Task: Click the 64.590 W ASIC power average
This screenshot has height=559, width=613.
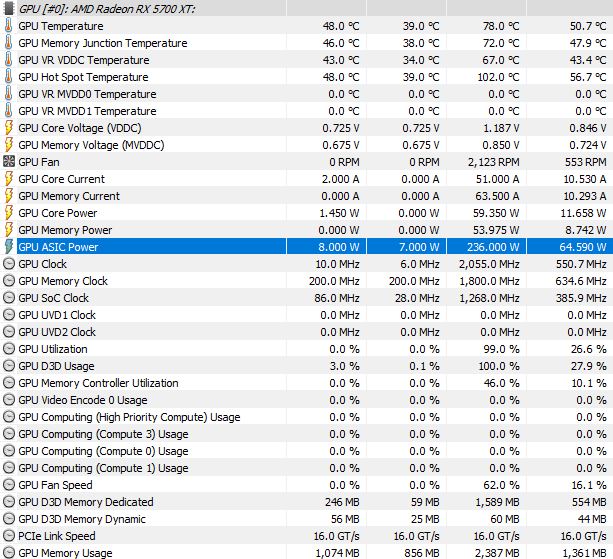Action: [x=583, y=247]
